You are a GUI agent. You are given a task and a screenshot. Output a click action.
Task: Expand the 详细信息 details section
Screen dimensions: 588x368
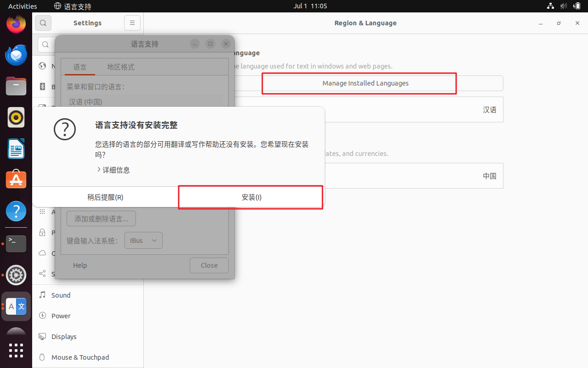coord(113,170)
